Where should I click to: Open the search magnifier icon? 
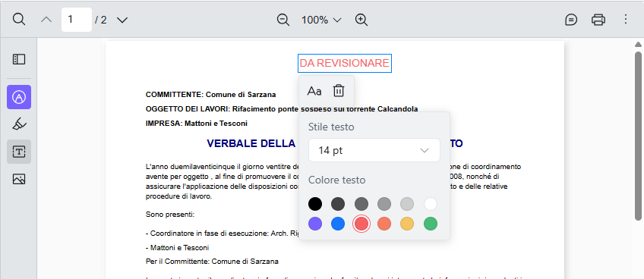[19, 19]
